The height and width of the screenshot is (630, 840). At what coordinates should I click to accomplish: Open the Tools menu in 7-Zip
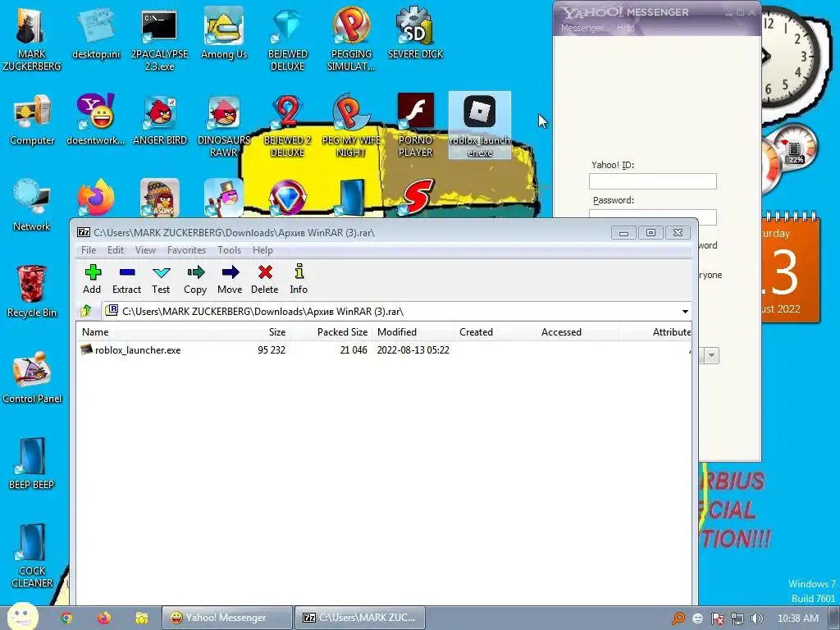(230, 250)
